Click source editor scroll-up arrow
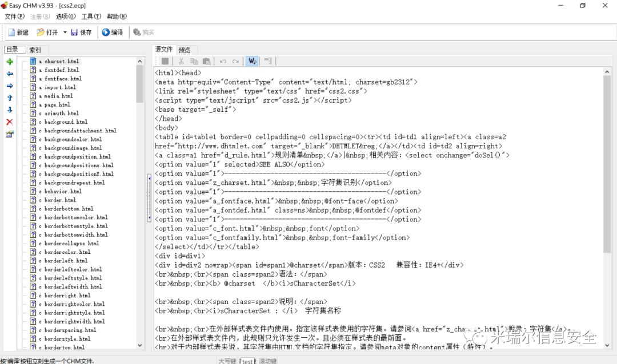The height and width of the screenshot is (364, 617). [x=607, y=72]
